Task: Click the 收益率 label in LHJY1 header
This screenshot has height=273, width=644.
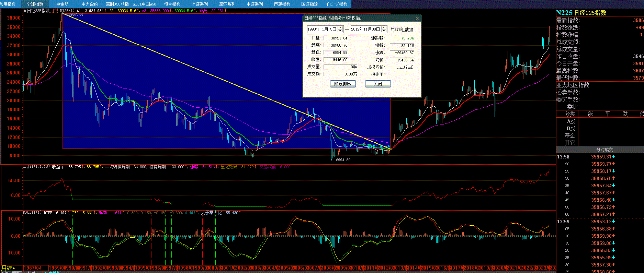Action: [x=59, y=167]
